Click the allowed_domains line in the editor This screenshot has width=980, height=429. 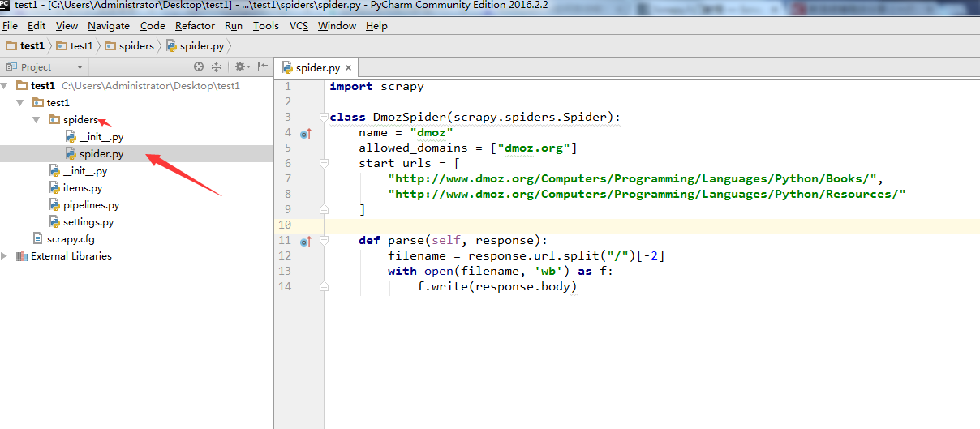point(468,148)
